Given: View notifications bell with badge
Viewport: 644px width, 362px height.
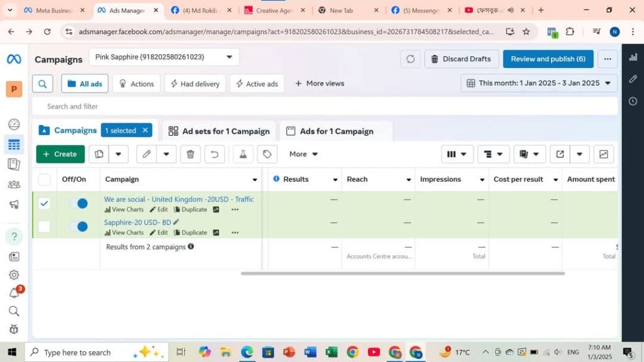Looking at the screenshot, I should click(x=15, y=293).
